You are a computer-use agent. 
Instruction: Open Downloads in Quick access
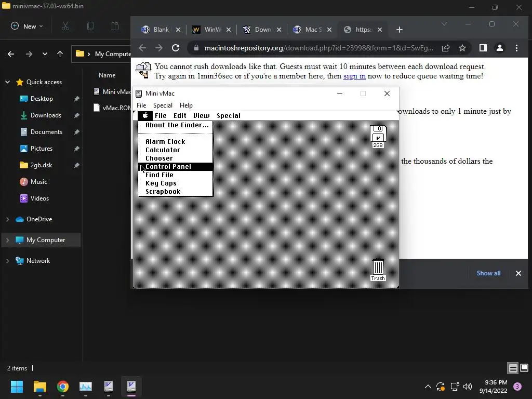point(46,115)
